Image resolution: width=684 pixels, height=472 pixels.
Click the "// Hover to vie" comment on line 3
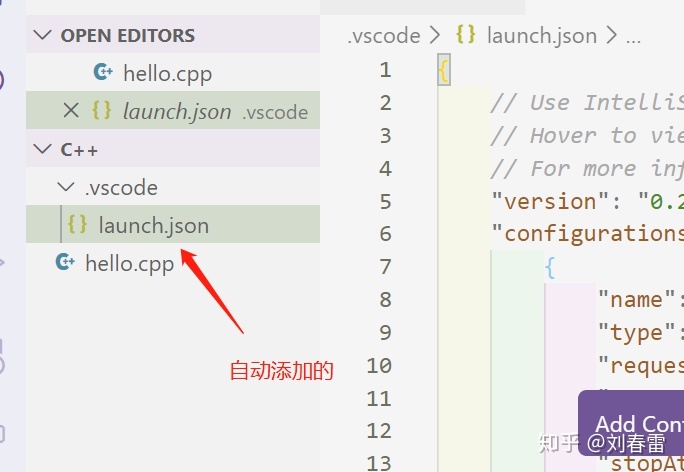pos(587,136)
